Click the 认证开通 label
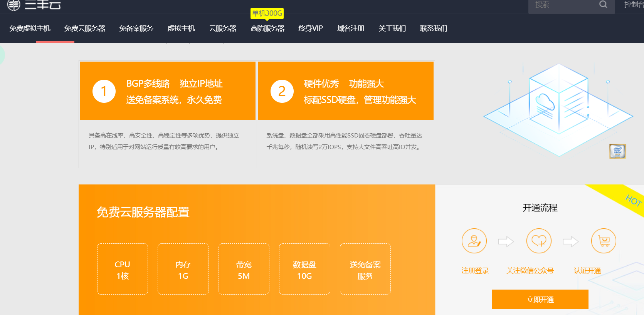 [587, 271]
